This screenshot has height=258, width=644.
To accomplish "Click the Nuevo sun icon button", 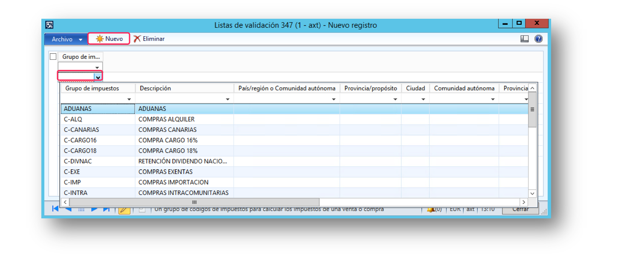I will (109, 39).
